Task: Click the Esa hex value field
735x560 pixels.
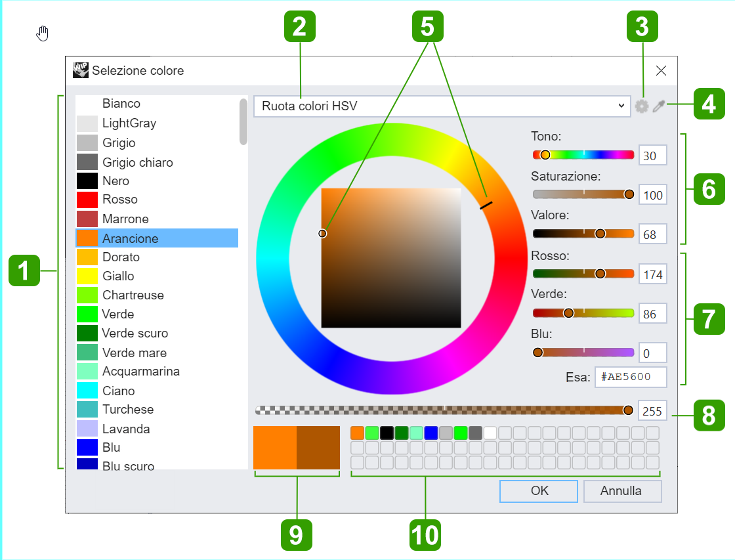Action: (x=631, y=377)
